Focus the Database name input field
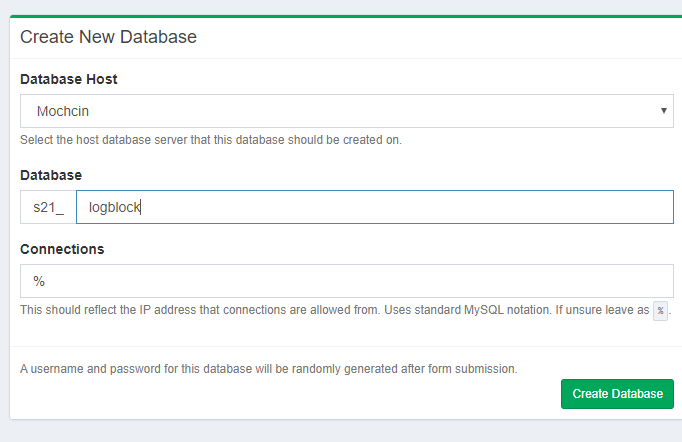 (374, 208)
